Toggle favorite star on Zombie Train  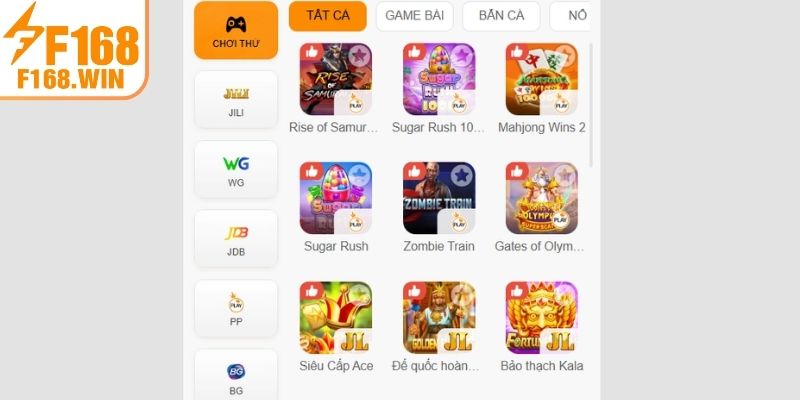(462, 176)
